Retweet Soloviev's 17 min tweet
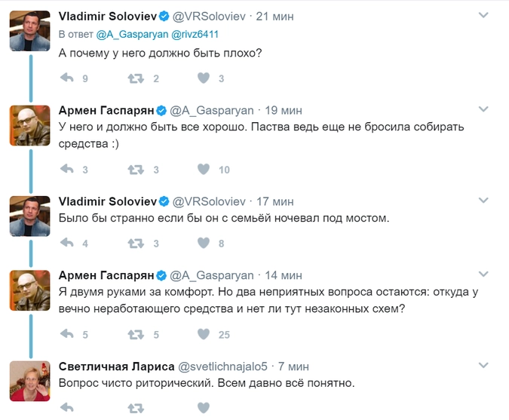 pos(136,244)
